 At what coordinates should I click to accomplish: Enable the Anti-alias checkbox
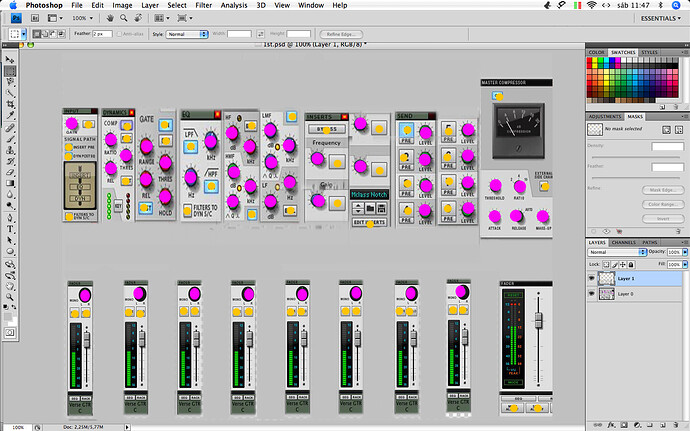click(x=119, y=34)
